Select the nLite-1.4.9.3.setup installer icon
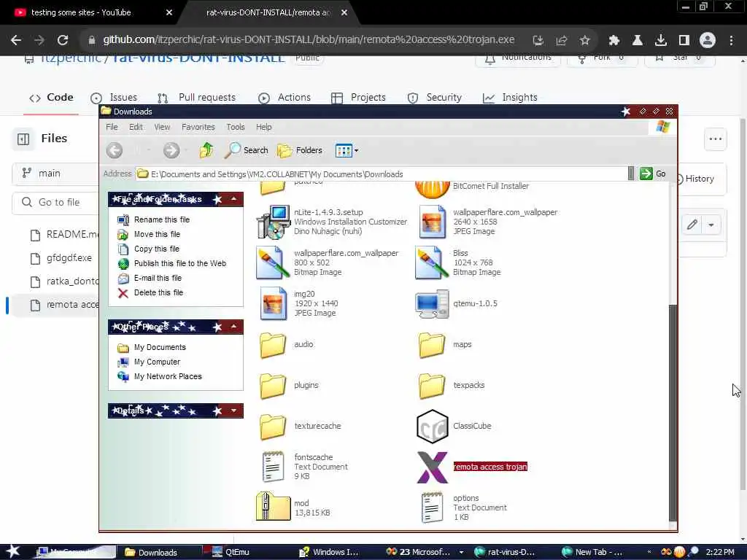 tap(273, 222)
